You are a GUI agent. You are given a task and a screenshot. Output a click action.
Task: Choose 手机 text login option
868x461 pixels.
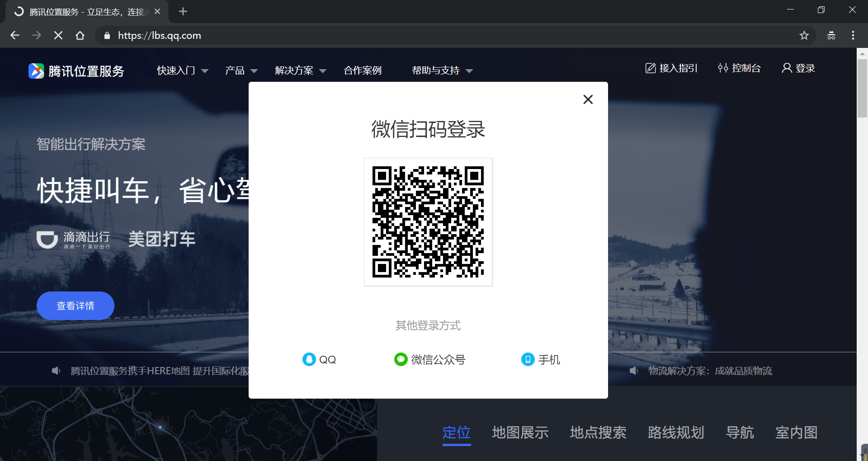pos(549,360)
